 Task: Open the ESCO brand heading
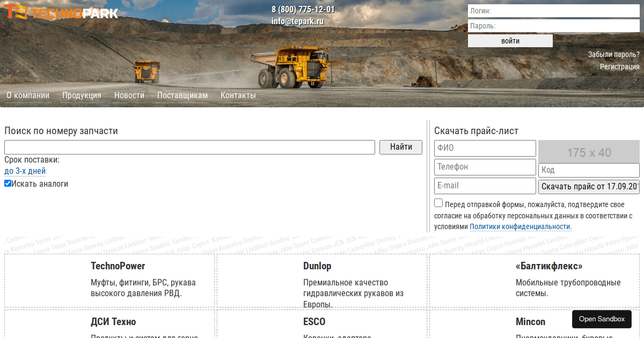(x=314, y=322)
